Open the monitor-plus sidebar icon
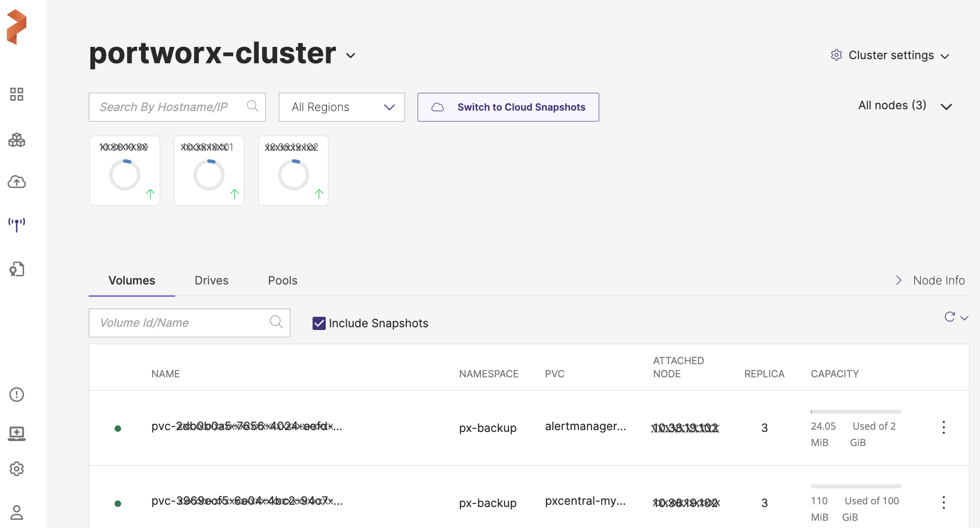 (x=17, y=433)
